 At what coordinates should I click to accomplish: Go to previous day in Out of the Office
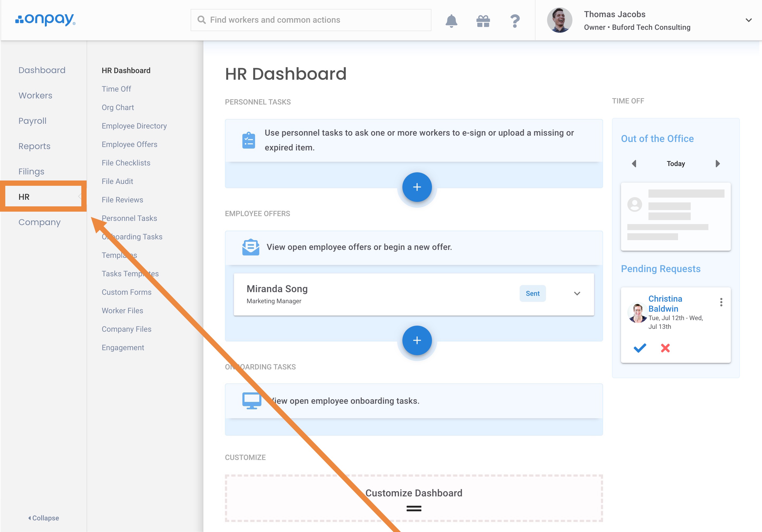(634, 164)
